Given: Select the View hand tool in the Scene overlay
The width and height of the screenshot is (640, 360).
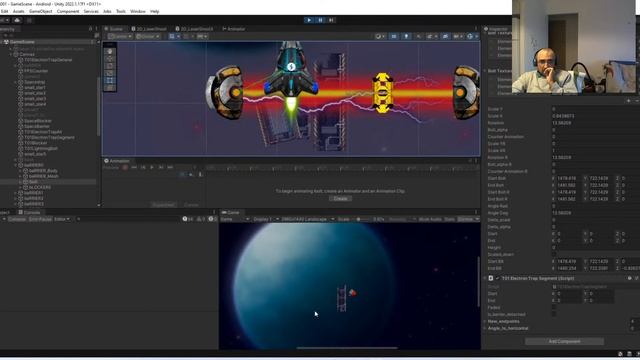Looking at the screenshot, I should [109, 51].
